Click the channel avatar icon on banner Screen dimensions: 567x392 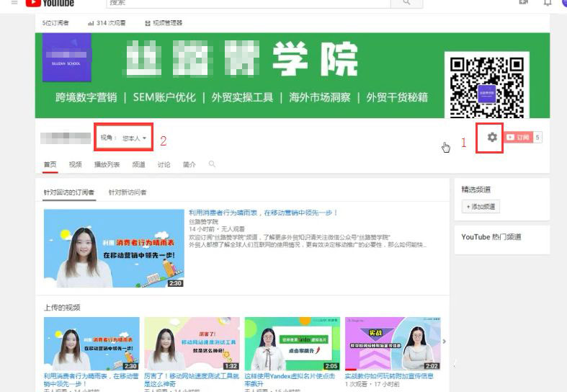tap(67, 57)
